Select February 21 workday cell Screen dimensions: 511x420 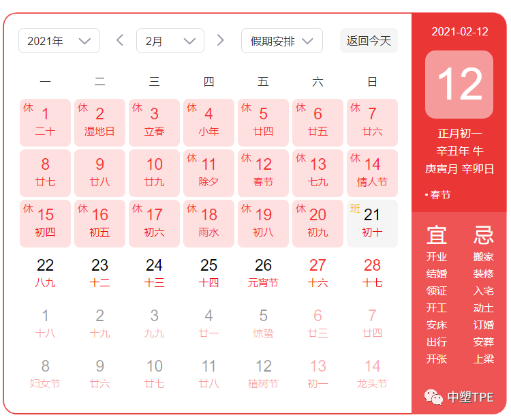[x=372, y=223]
